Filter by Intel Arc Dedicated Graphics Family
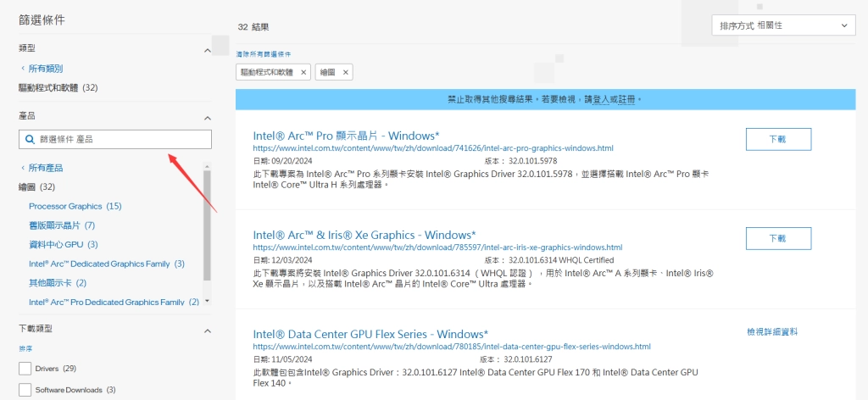The width and height of the screenshot is (868, 400). [x=107, y=264]
